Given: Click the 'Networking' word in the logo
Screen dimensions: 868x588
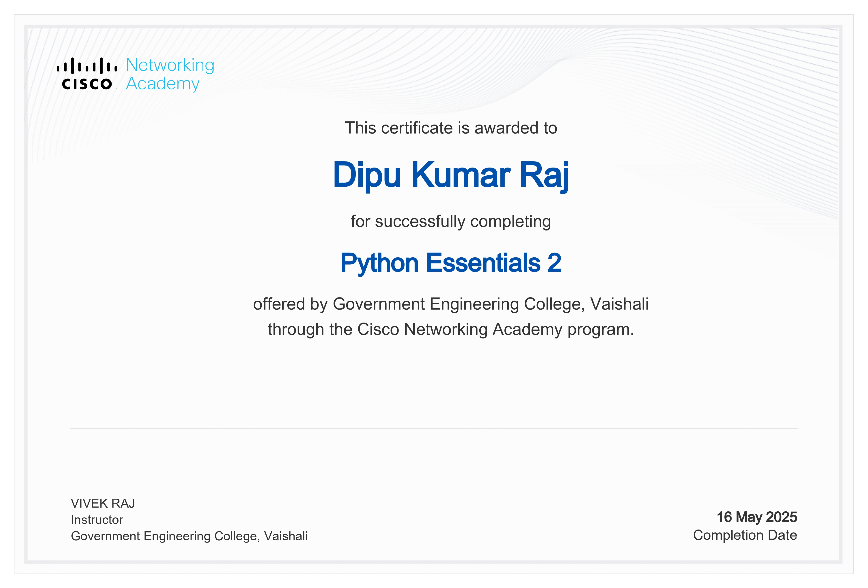Looking at the screenshot, I should tap(170, 66).
